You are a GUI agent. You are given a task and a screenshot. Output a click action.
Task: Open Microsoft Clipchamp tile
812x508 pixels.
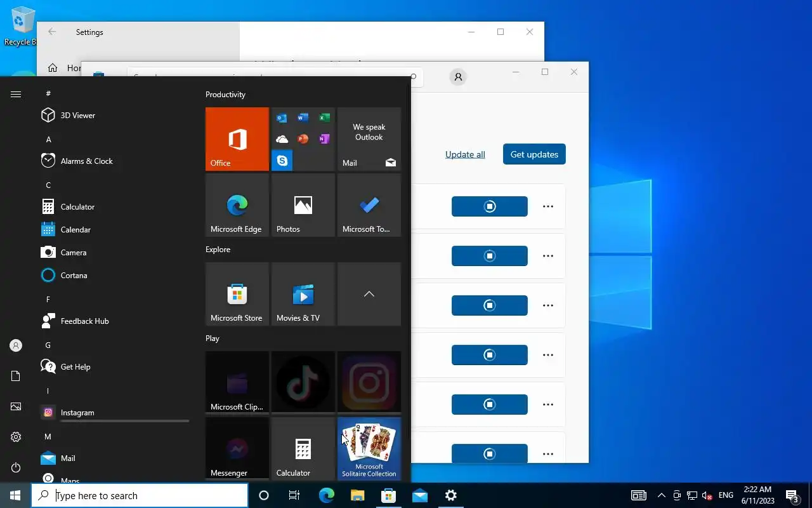(x=237, y=383)
